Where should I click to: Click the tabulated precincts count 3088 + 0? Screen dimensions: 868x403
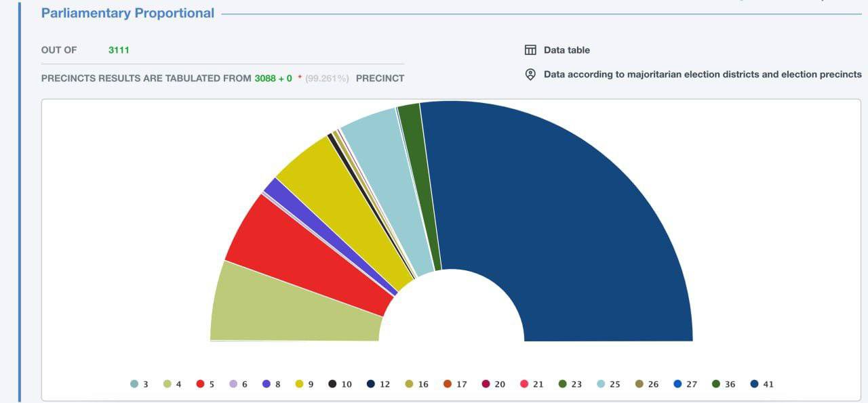(273, 79)
